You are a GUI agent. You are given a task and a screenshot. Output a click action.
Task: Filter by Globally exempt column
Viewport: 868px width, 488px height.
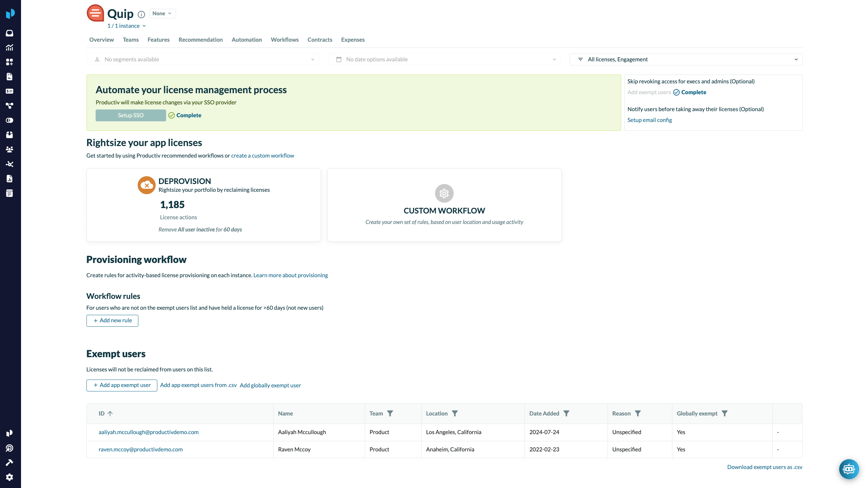(x=725, y=413)
